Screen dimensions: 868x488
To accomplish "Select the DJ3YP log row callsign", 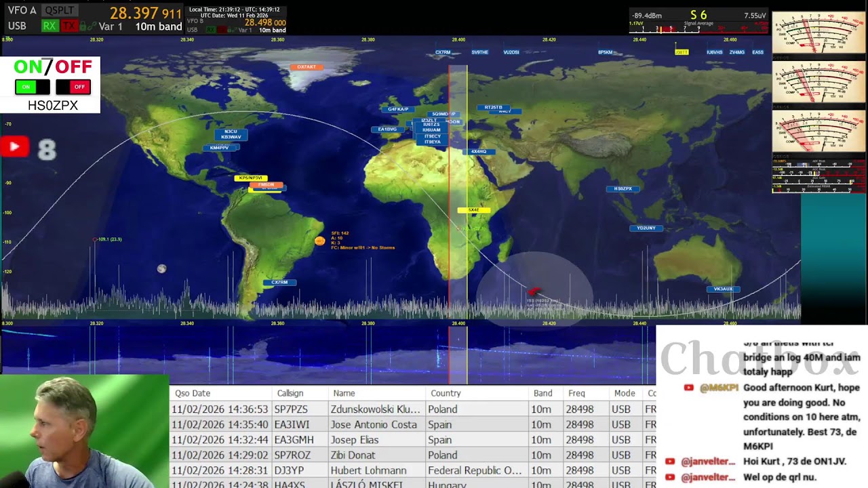I will (x=288, y=470).
